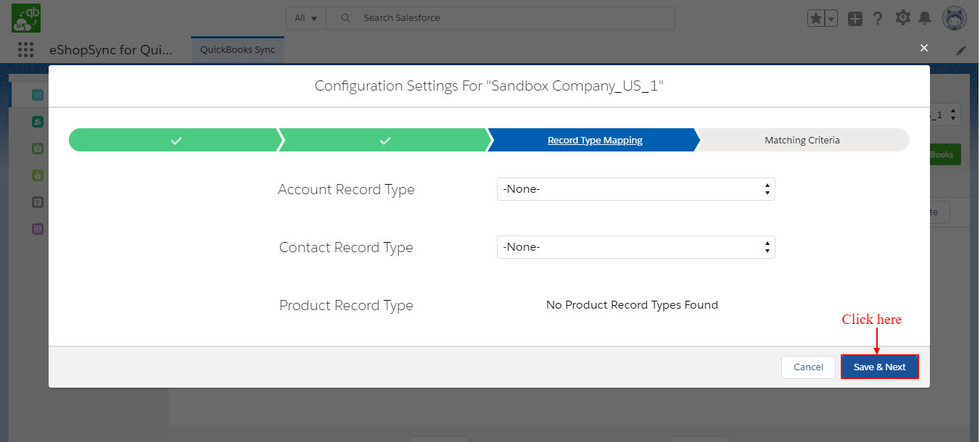Click the Search Salesforce input field

(508, 18)
